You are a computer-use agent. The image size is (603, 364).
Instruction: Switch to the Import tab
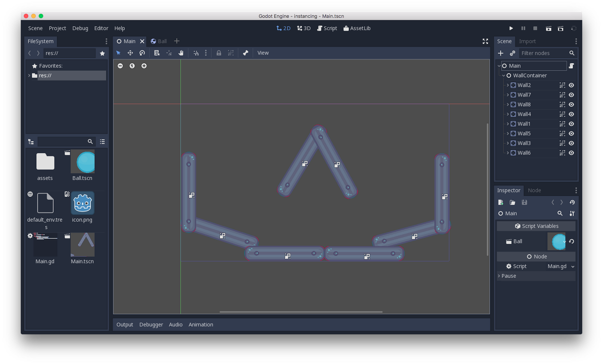(527, 41)
